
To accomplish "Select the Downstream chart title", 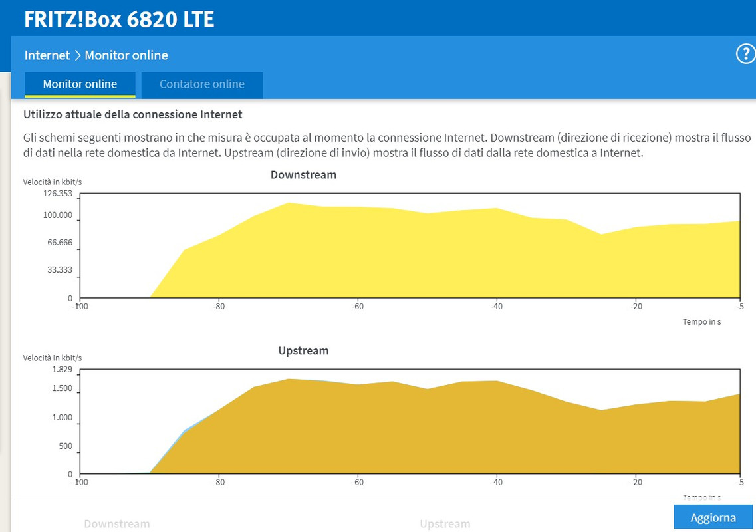I will point(303,175).
